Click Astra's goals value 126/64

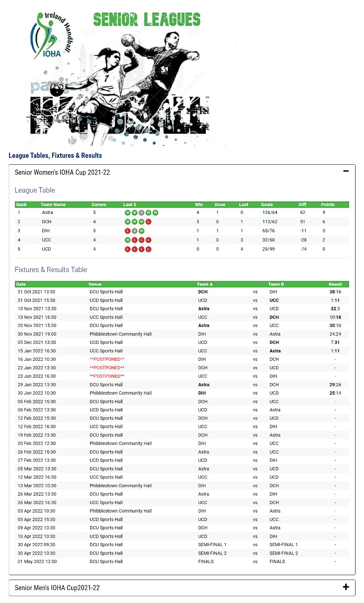[x=270, y=212]
